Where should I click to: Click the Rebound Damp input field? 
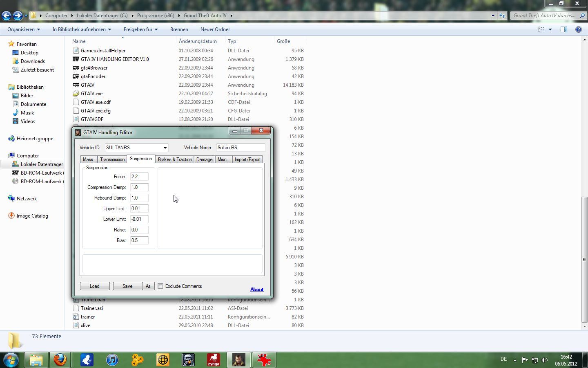click(139, 198)
